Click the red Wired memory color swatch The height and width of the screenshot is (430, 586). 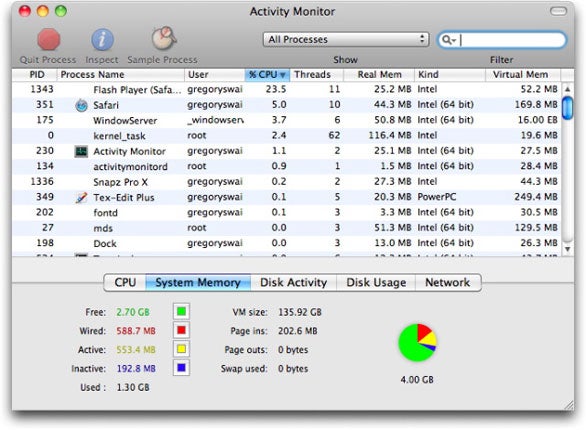pos(181,330)
